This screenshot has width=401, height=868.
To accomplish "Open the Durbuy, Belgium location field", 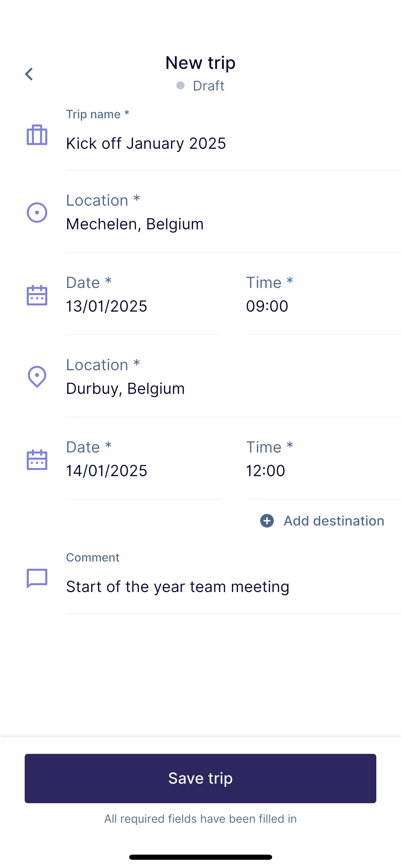I will click(x=233, y=377).
